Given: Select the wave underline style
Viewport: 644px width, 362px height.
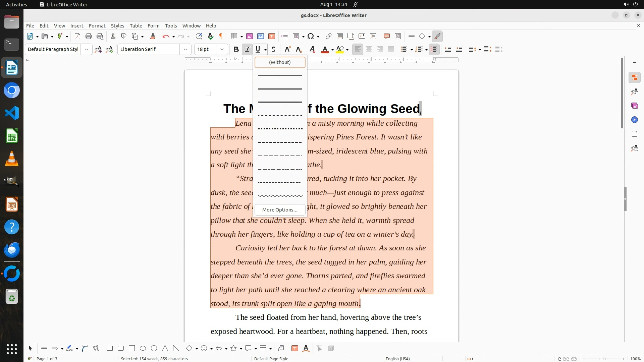Looking at the screenshot, I should click(280, 196).
